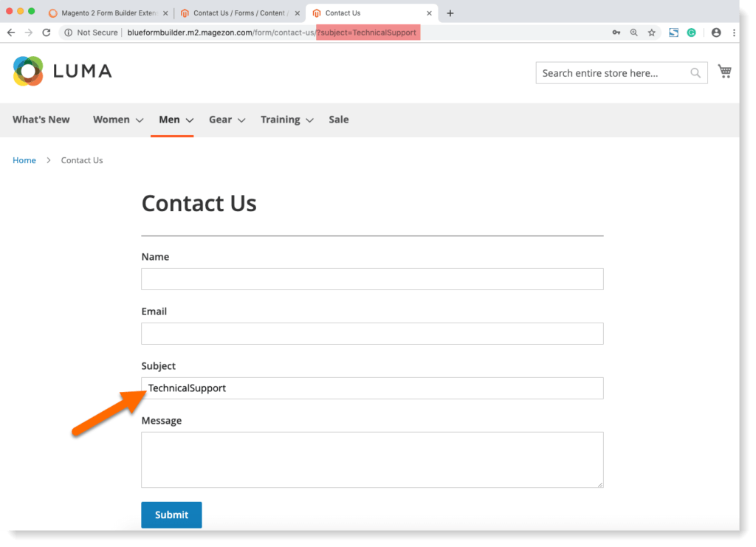The image size is (756, 547).
Task: Open the Chrome profile avatar
Action: pyautogui.click(x=715, y=32)
